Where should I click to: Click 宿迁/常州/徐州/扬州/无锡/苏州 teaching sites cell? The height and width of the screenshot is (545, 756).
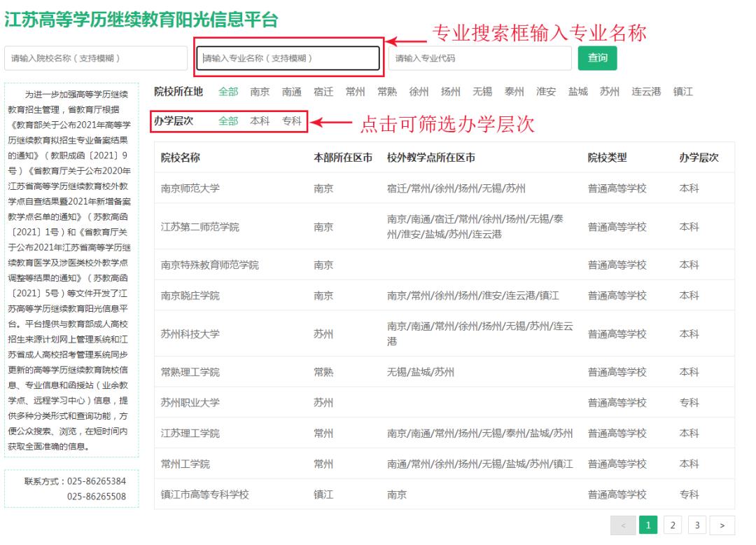[456, 188]
